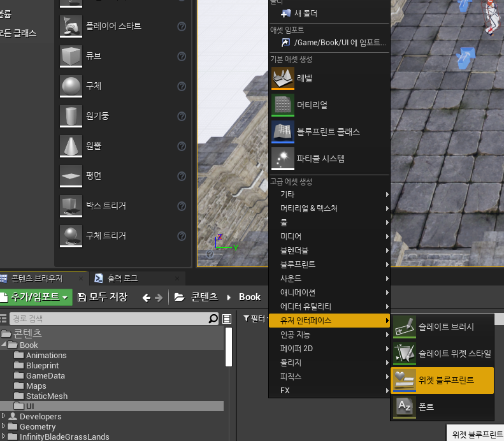Create a Particle System (파티클 시스템)
Screen dimensions: 504x441
[329, 158]
